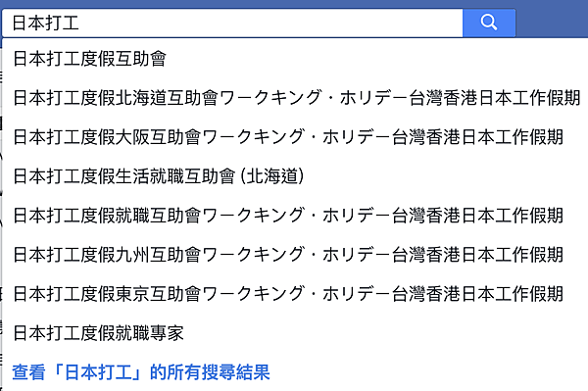
Task: Submit the search with the blue button
Action: [489, 23]
